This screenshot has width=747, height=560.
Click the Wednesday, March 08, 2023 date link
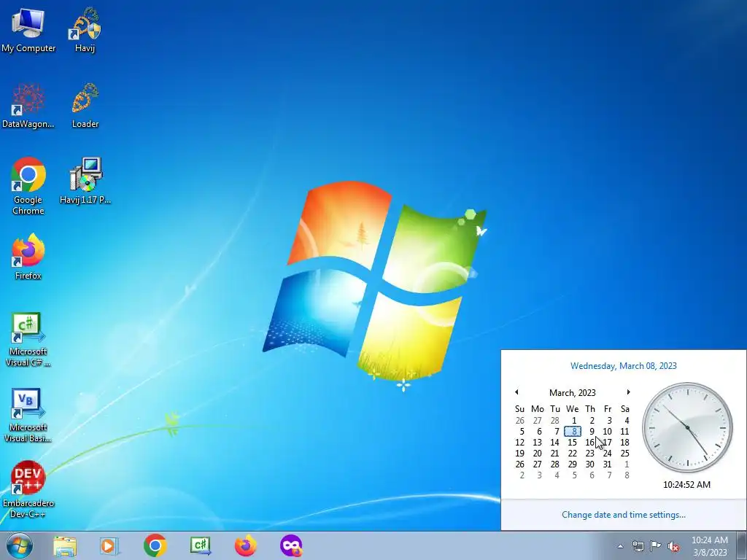pyautogui.click(x=623, y=366)
